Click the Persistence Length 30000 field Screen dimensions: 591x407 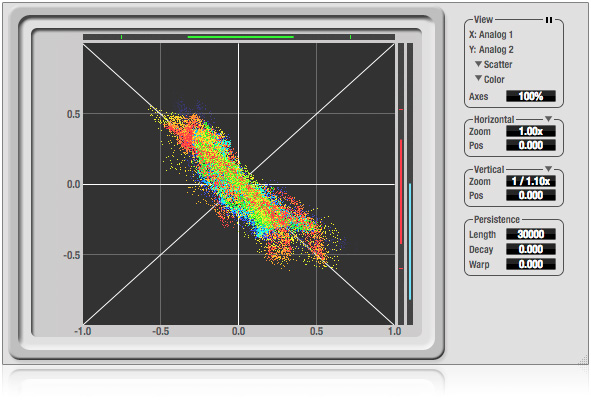tap(530, 234)
